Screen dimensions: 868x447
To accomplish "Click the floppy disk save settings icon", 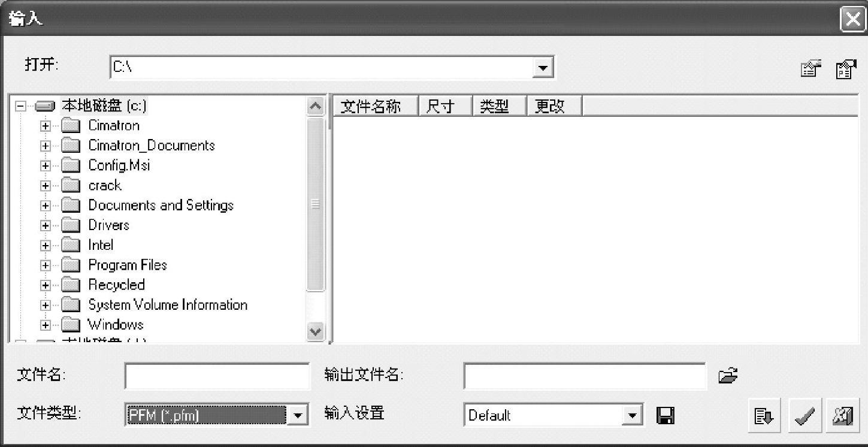I will pos(666,415).
